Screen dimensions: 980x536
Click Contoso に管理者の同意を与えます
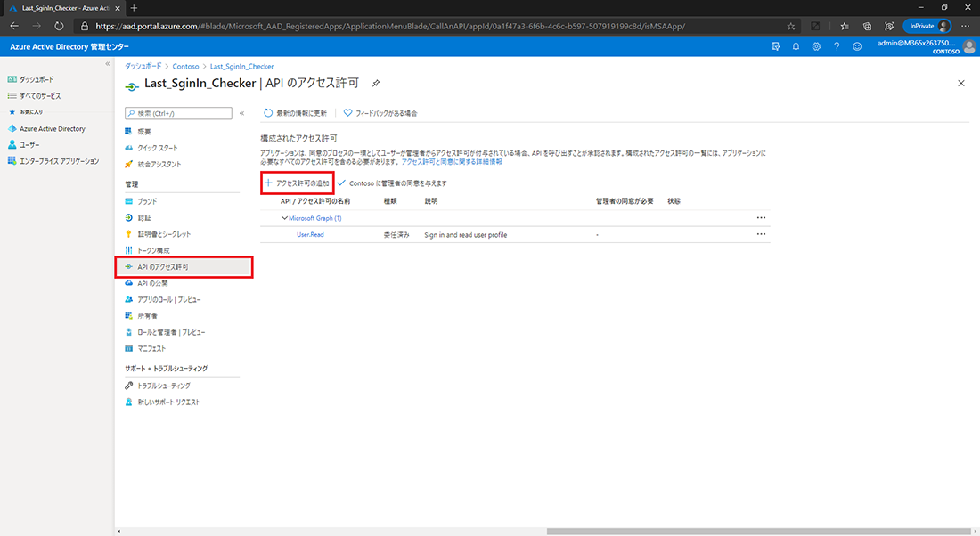pos(392,183)
